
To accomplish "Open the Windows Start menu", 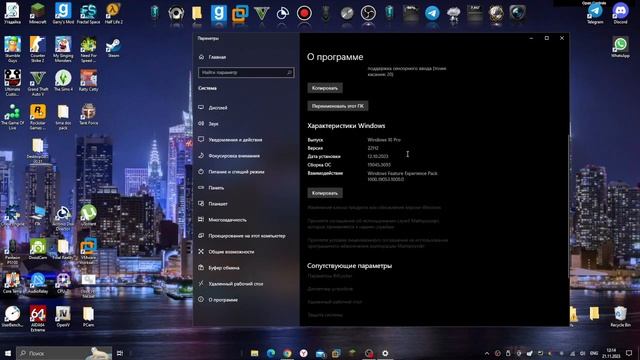I will [x=7, y=353].
